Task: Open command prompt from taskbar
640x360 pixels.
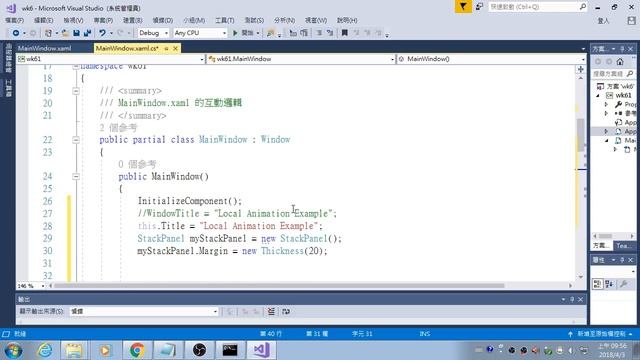Action: coord(230,350)
